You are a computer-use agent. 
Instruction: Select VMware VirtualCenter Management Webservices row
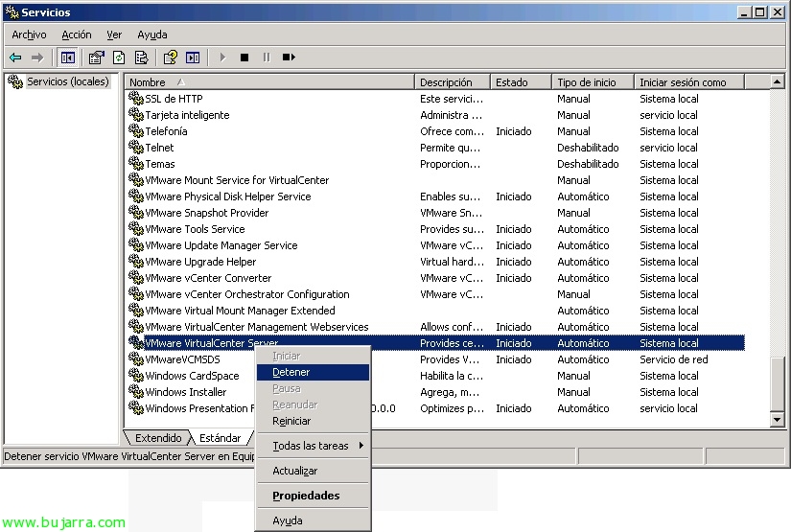(x=435, y=327)
